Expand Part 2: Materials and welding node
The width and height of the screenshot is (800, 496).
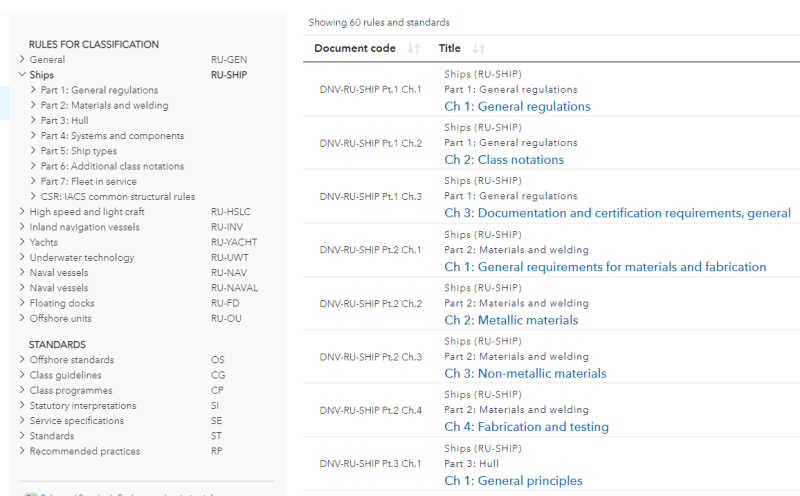[33, 105]
